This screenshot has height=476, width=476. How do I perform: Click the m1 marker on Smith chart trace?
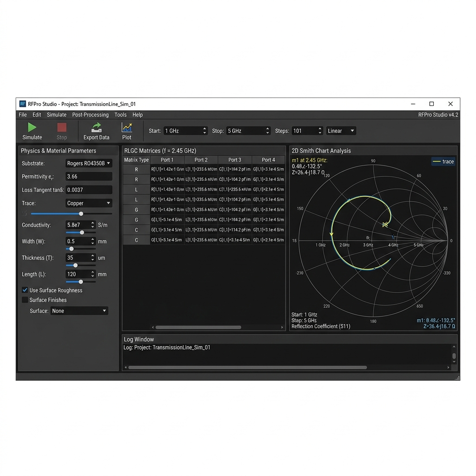click(385, 225)
